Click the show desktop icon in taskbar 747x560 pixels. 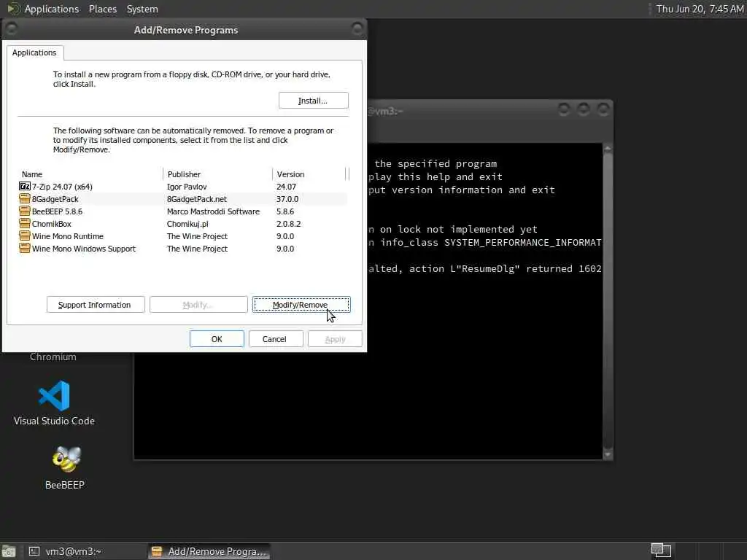9,551
